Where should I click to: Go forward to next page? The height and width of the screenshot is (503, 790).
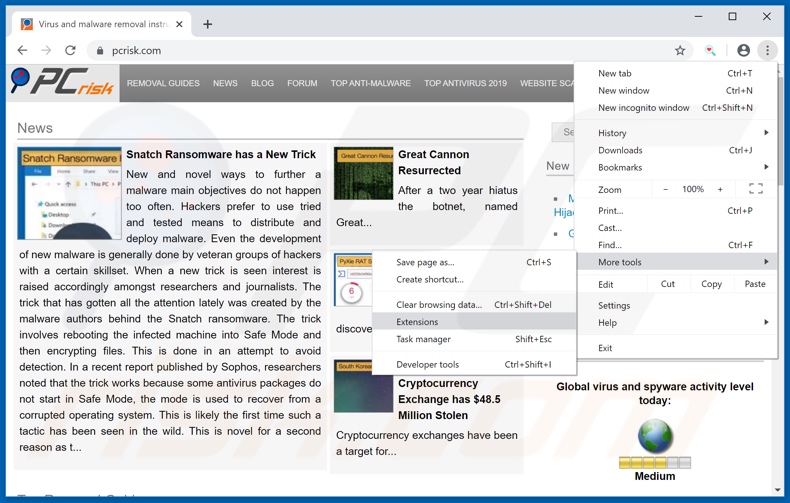point(46,50)
